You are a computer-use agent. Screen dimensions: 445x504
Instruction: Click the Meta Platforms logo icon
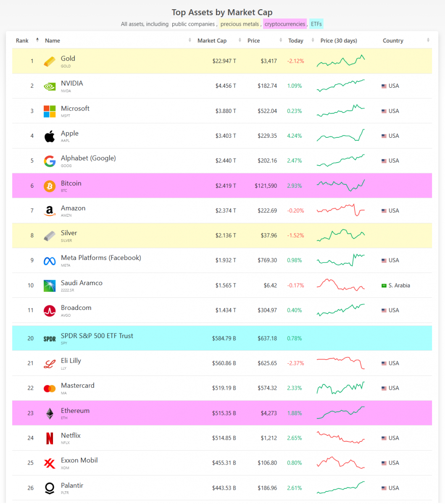[50, 261]
